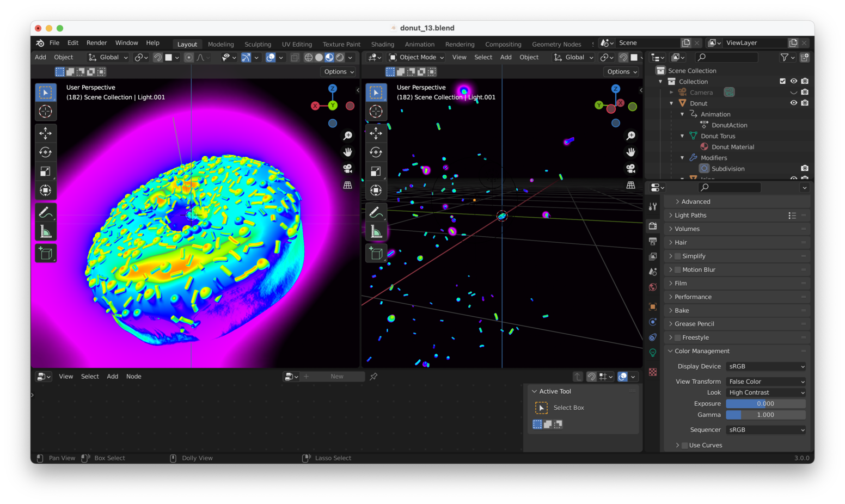845x504 pixels.
Task: Choose the Measure tool in right viewport
Action: pos(376,232)
